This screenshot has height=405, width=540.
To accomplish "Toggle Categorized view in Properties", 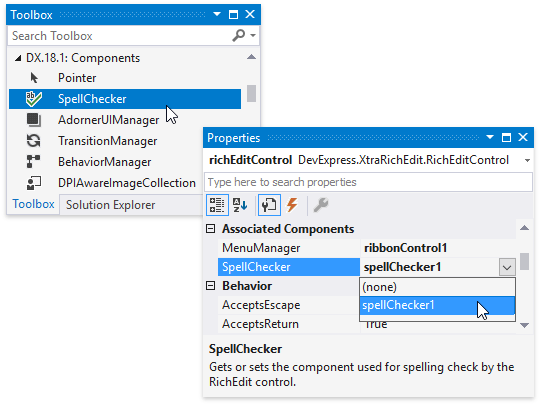I will (x=217, y=205).
